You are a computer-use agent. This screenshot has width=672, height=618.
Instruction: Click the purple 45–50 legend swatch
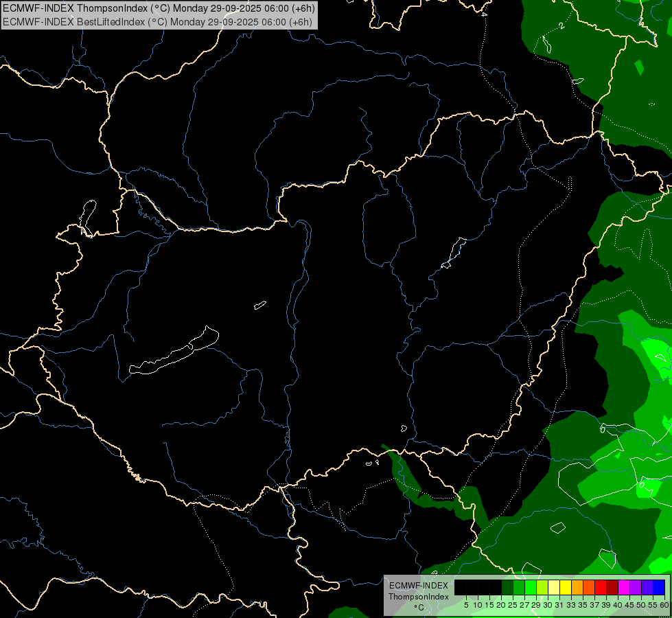coord(636,587)
